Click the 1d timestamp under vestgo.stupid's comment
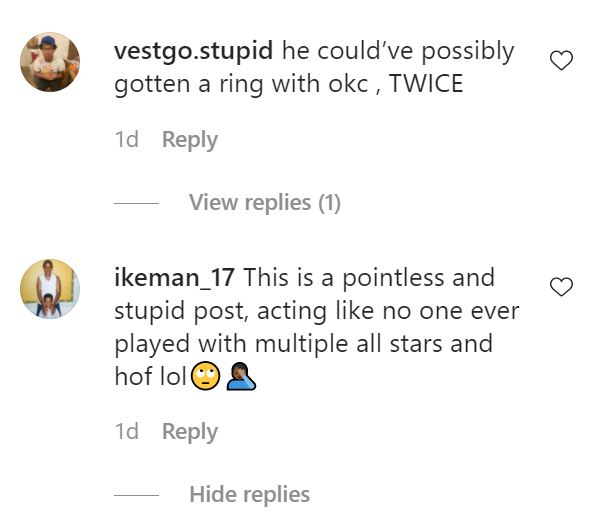The image size is (609, 531). (127, 140)
